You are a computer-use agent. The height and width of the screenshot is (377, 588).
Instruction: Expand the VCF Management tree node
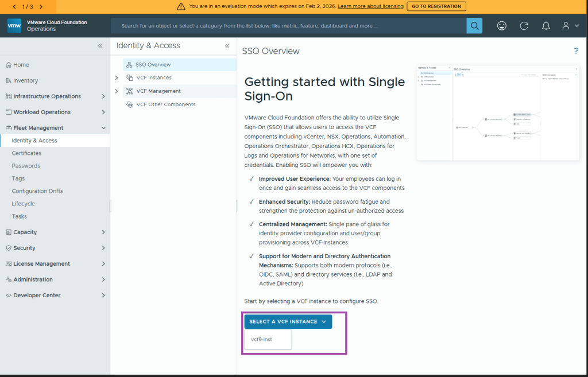click(x=117, y=91)
